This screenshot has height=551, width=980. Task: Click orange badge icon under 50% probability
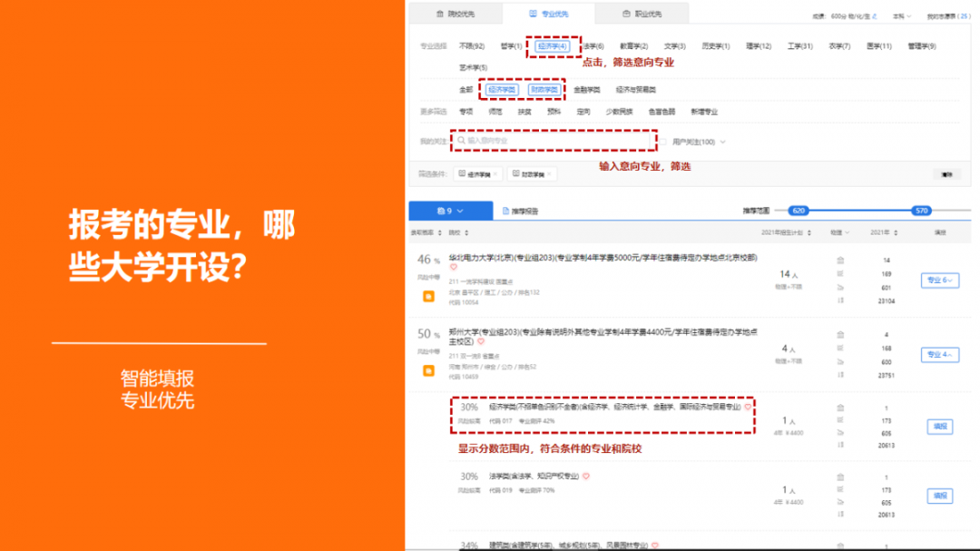pos(428,371)
